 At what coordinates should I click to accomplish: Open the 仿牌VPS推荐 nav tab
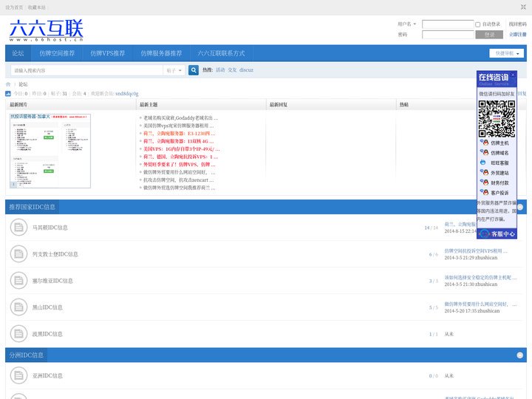tap(108, 53)
